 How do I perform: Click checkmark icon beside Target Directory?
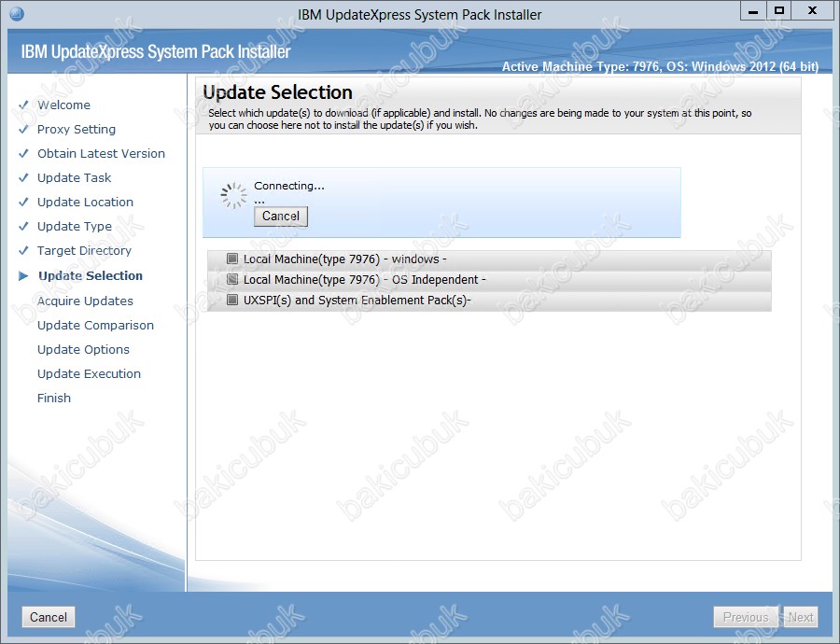pos(23,250)
